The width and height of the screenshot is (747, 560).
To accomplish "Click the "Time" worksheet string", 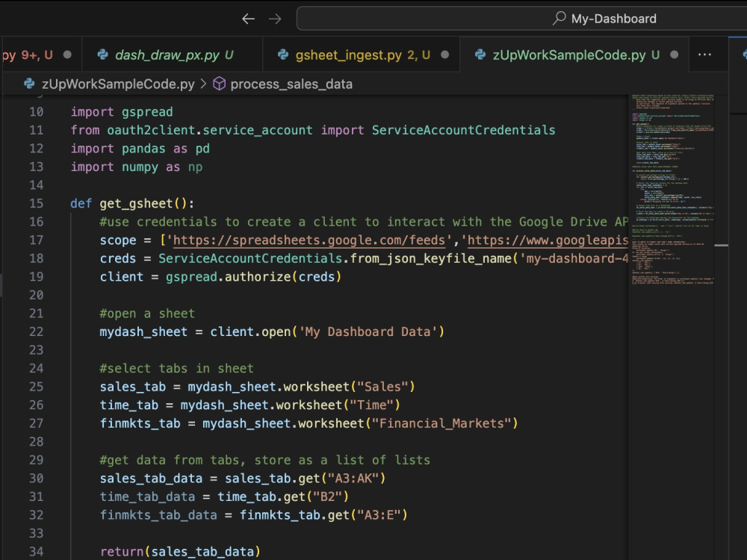I will (x=371, y=405).
